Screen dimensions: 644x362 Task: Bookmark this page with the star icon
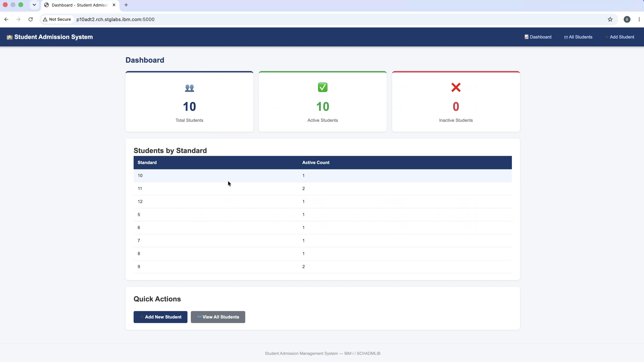point(610,19)
